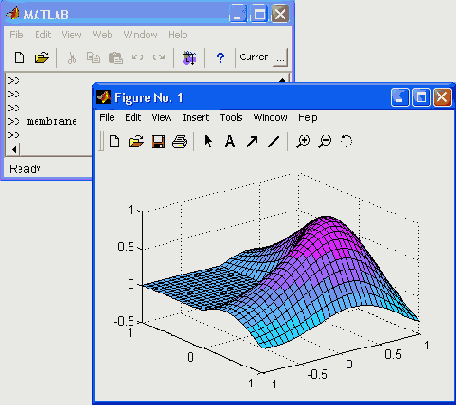Viewport: 456px width, 405px height.
Task: Print the figure using printer icon
Action: tap(179, 141)
